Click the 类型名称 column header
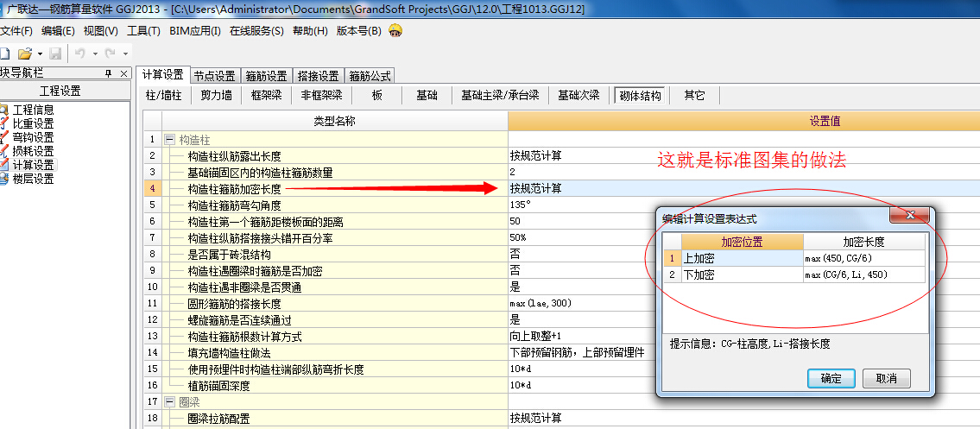This screenshot has width=980, height=429. pyautogui.click(x=335, y=121)
